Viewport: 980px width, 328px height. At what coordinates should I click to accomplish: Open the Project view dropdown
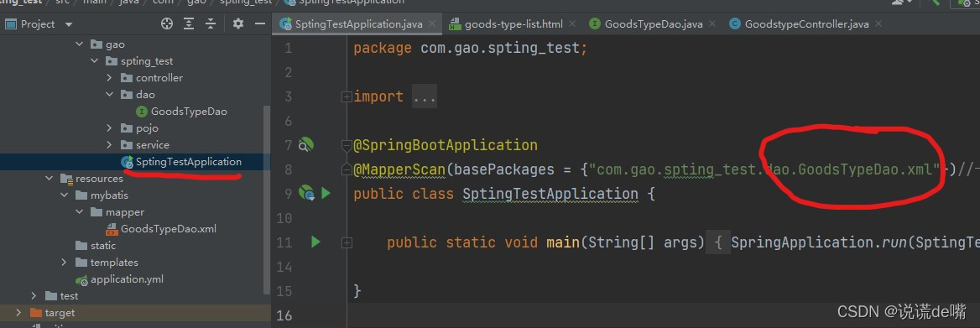(x=69, y=24)
